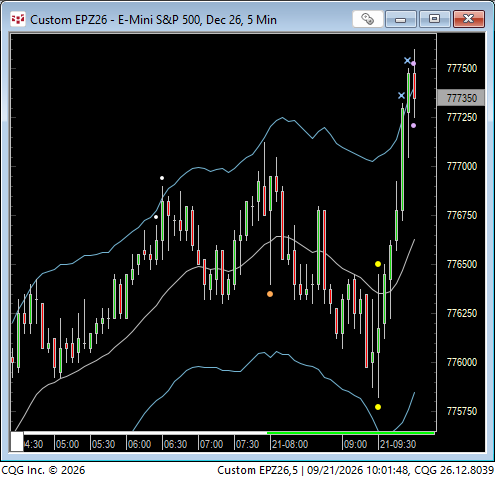Maximize the Custom EPZ26 chart window
Screen dimensions: 495x478
pyautogui.click(x=434, y=19)
